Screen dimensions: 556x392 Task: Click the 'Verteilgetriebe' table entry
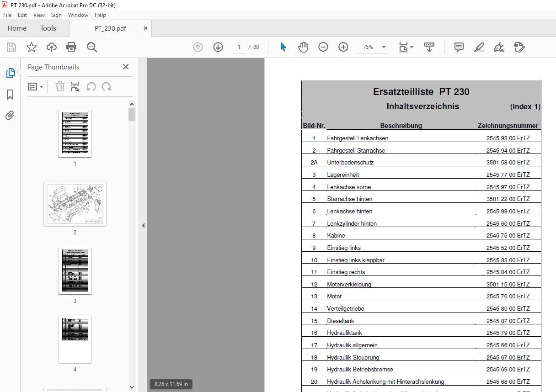[x=346, y=309]
